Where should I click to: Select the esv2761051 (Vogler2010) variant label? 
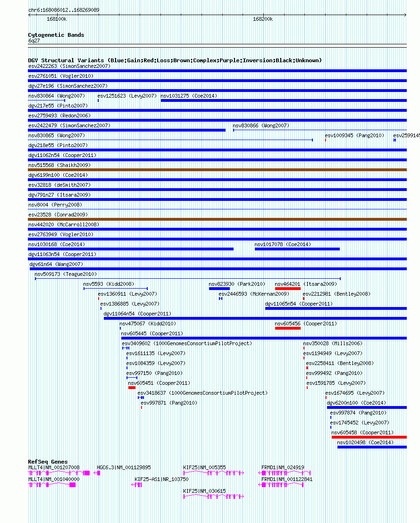click(61, 76)
